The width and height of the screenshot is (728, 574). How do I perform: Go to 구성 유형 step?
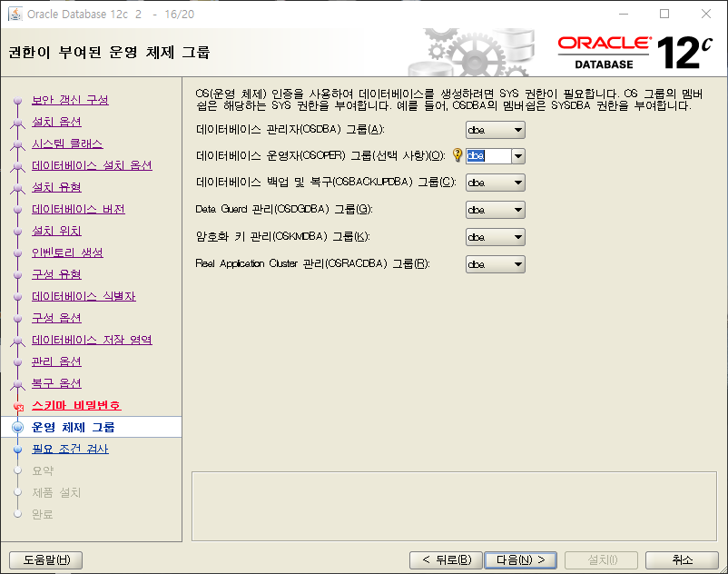[x=56, y=274]
